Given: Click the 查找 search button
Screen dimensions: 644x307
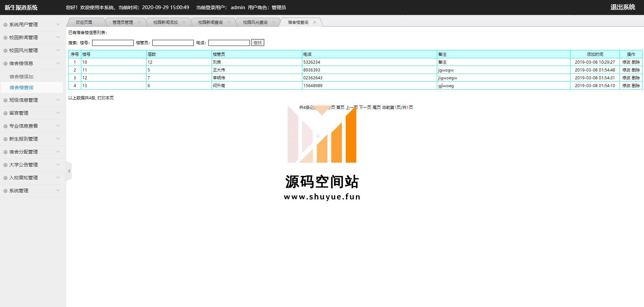Looking at the screenshot, I should tap(258, 43).
